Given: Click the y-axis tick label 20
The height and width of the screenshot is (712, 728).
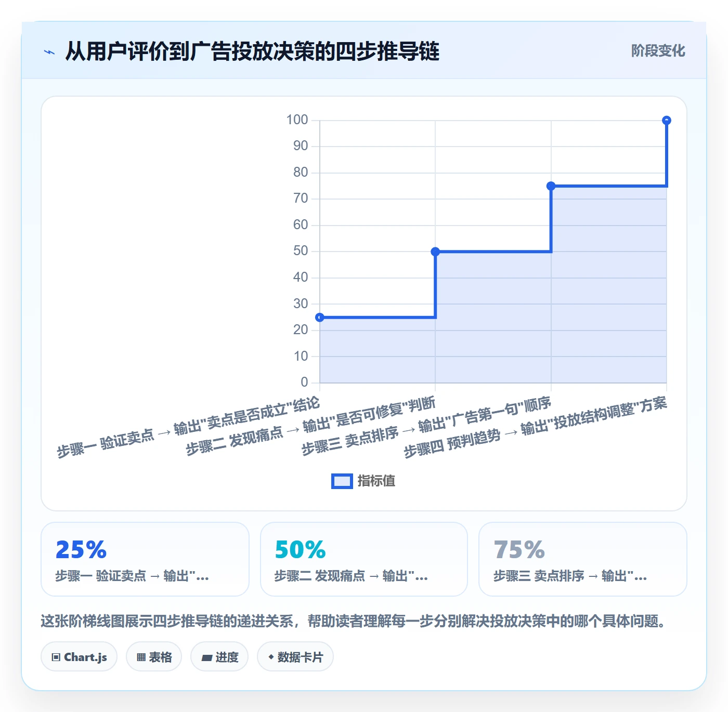Looking at the screenshot, I should click(x=301, y=330).
